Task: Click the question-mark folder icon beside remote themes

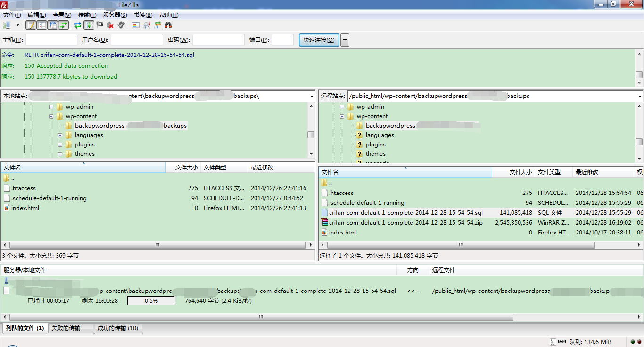Action: 360,154
